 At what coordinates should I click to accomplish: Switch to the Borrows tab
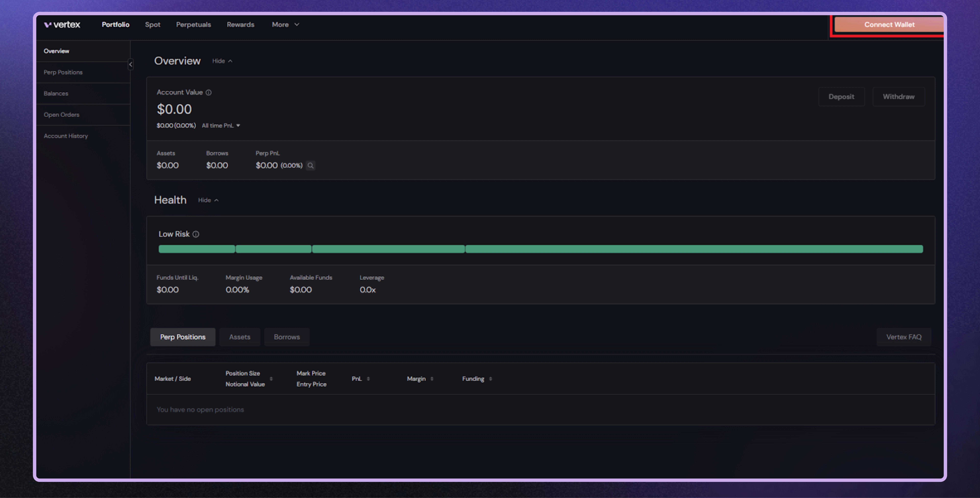287,337
